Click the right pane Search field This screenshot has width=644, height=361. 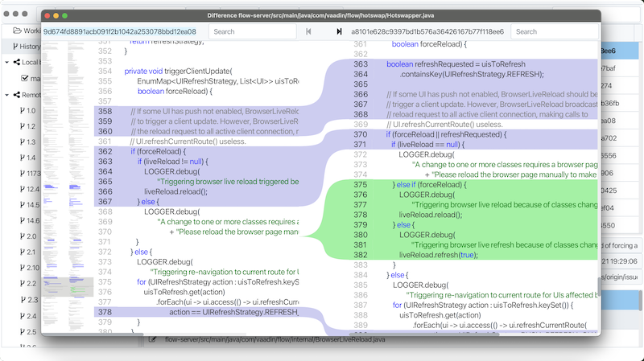(x=554, y=31)
